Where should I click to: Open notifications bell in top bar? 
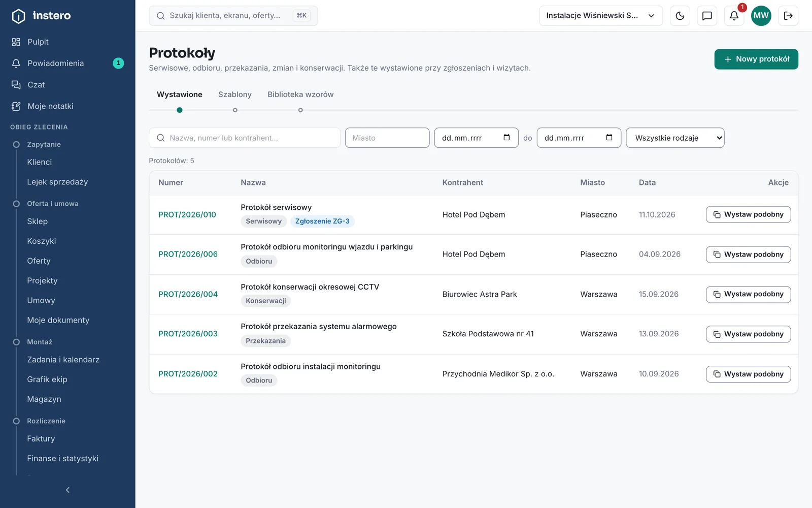[734, 16]
